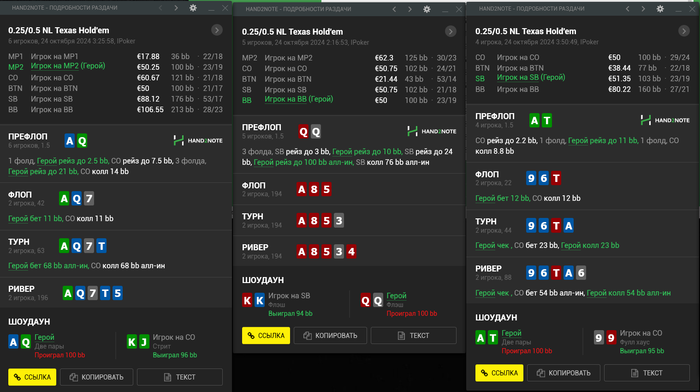The height and width of the screenshot is (392, 700).
Task: Click ШОУДАУН heading in middle window
Action: [x=263, y=280]
